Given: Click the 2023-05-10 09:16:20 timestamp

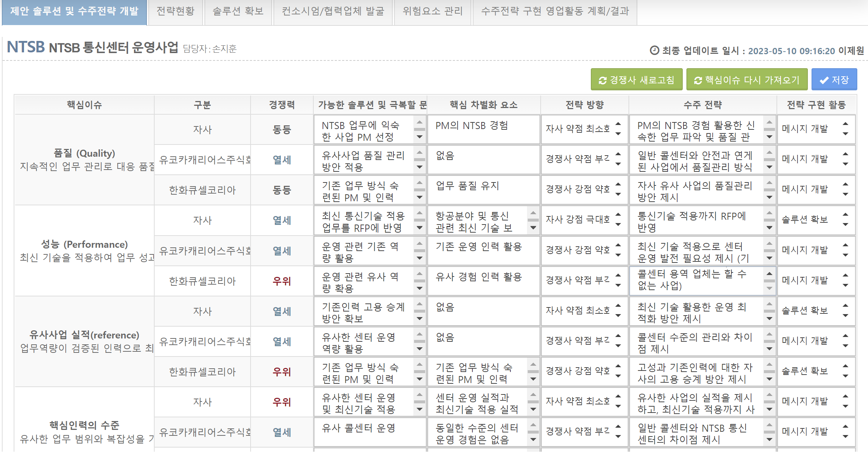Looking at the screenshot, I should point(791,51).
